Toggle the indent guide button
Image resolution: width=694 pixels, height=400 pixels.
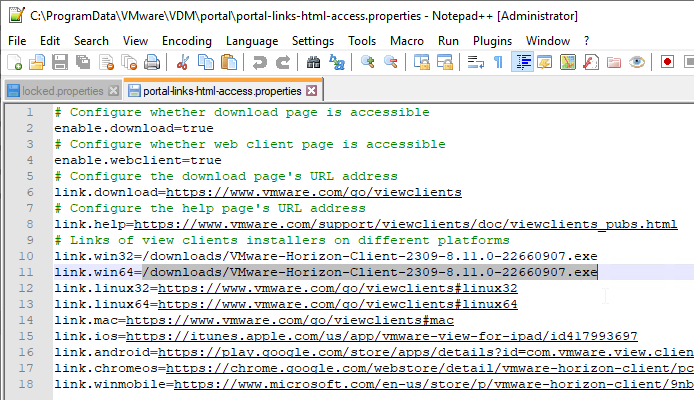(x=522, y=62)
